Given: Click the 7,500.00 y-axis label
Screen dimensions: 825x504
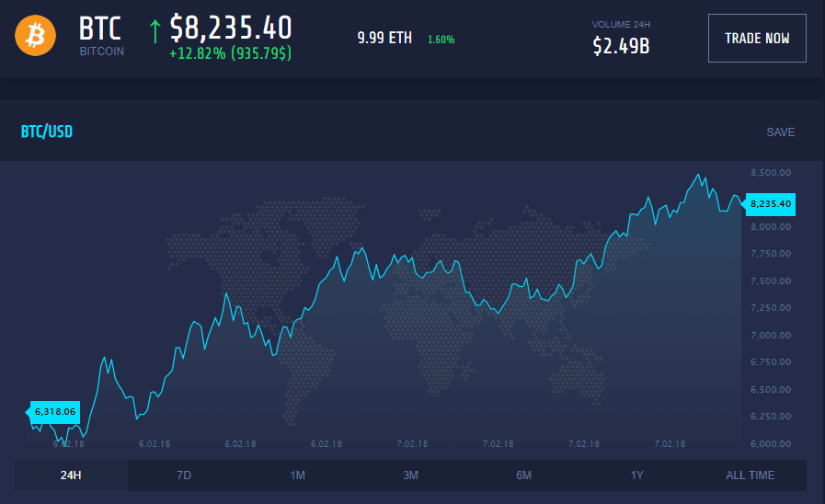Looking at the screenshot, I should pos(771,281).
